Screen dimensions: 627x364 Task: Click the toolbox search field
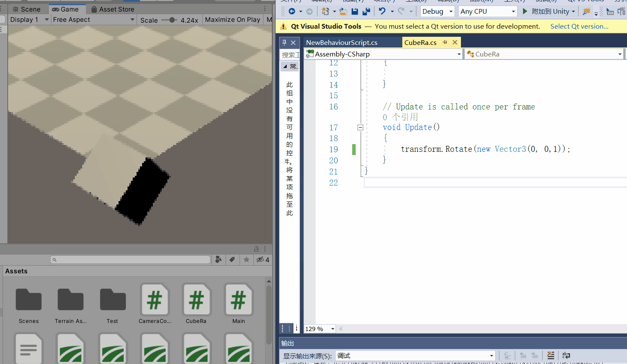[290, 55]
